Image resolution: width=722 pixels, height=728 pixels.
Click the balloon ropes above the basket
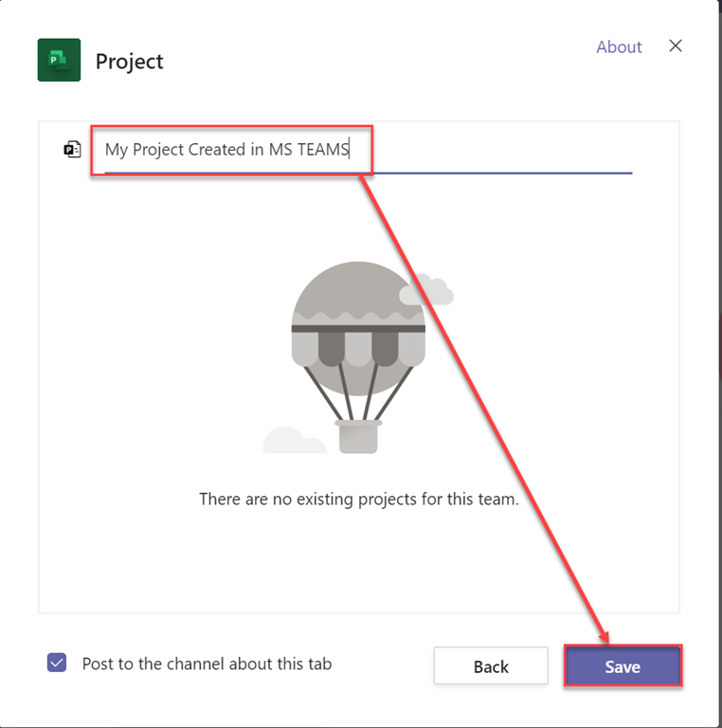pyautogui.click(x=358, y=393)
